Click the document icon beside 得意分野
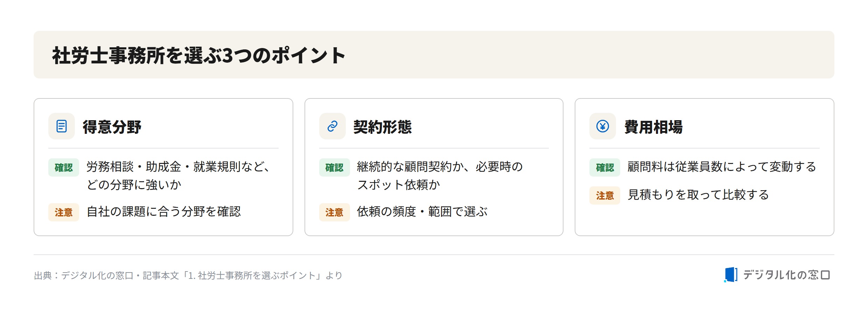 tap(62, 126)
